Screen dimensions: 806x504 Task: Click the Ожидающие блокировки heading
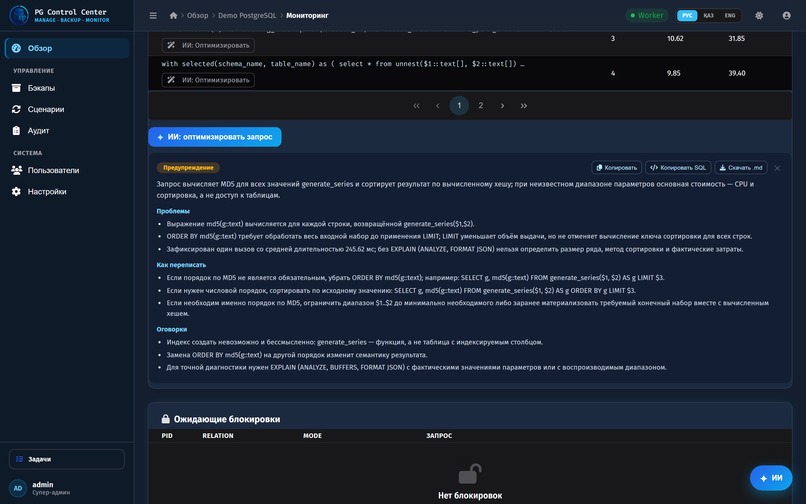[227, 419]
